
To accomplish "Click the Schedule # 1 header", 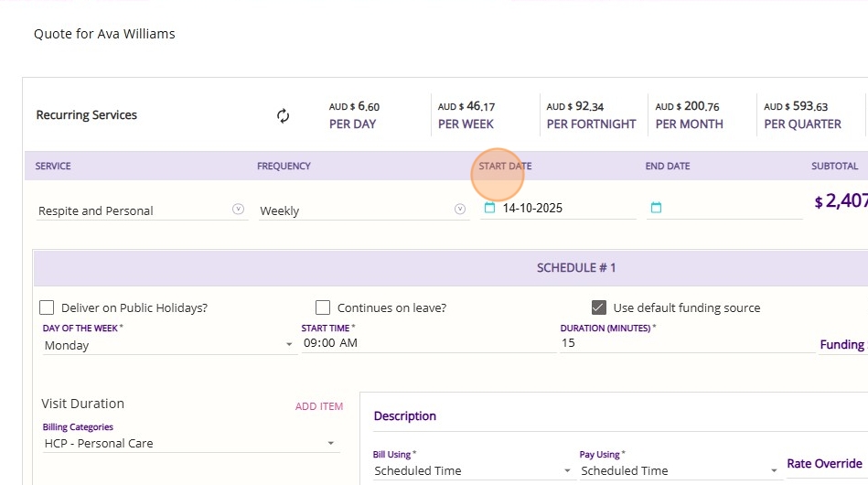I will point(576,268).
